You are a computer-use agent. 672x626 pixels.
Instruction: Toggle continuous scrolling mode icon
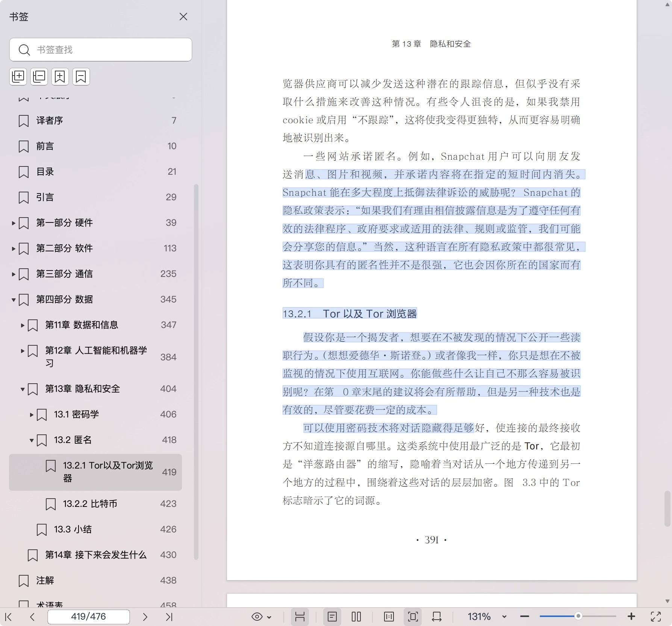[300, 617]
